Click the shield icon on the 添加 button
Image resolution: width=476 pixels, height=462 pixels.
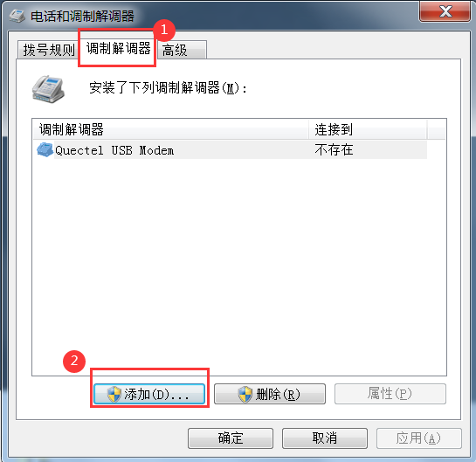click(114, 394)
